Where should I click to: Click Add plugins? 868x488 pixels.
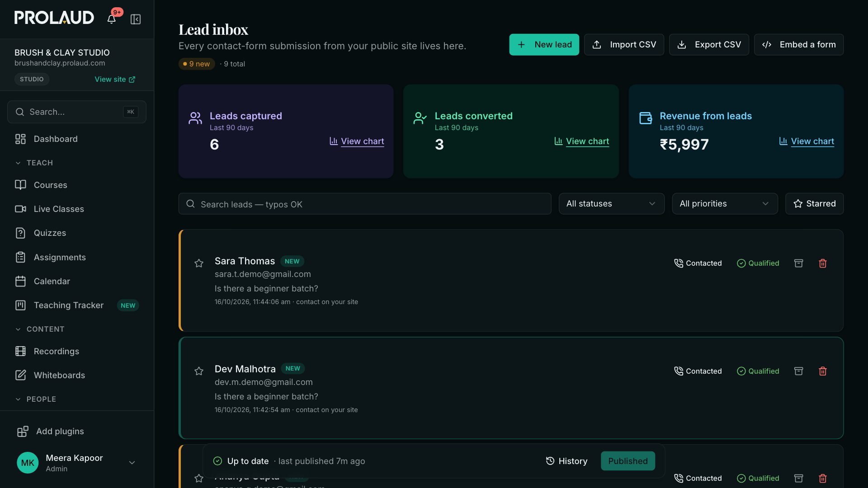click(50, 431)
